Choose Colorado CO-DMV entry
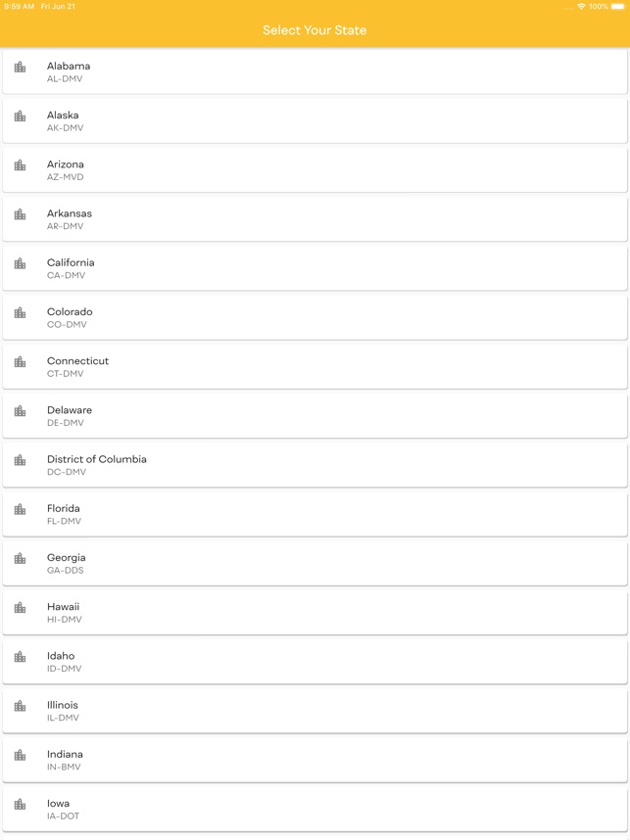630x840 pixels. click(x=315, y=317)
